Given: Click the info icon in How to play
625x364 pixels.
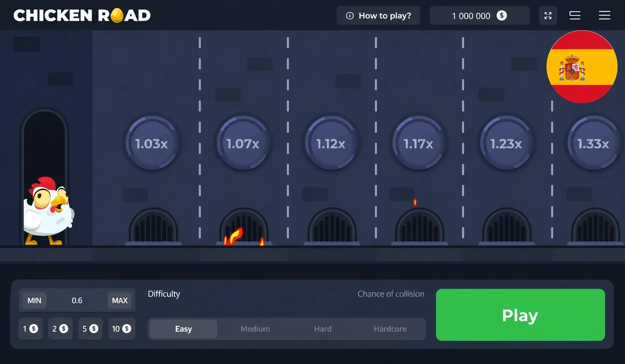Looking at the screenshot, I should (350, 16).
